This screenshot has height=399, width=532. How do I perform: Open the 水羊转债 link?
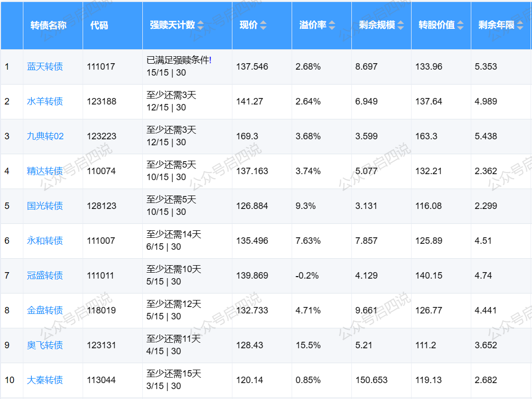click(45, 101)
